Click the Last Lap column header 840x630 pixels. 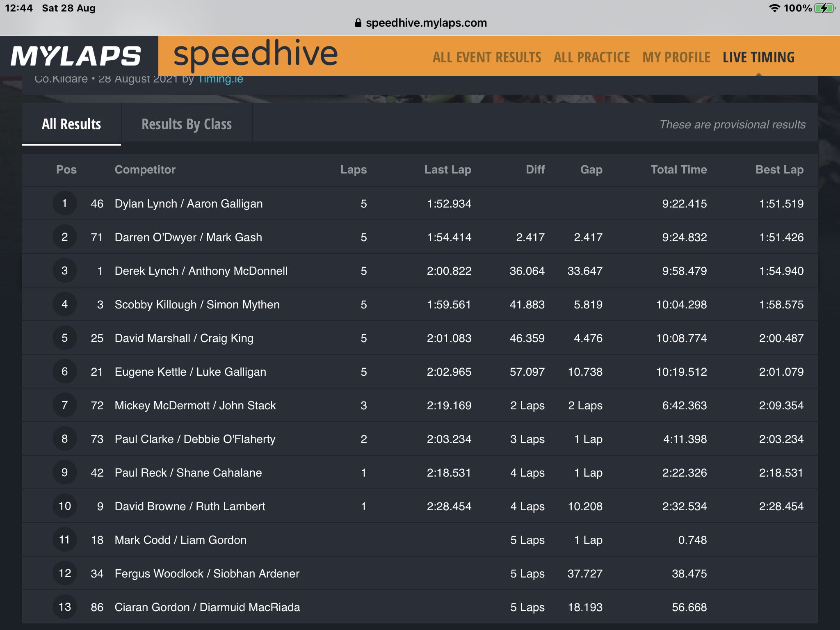(x=448, y=170)
